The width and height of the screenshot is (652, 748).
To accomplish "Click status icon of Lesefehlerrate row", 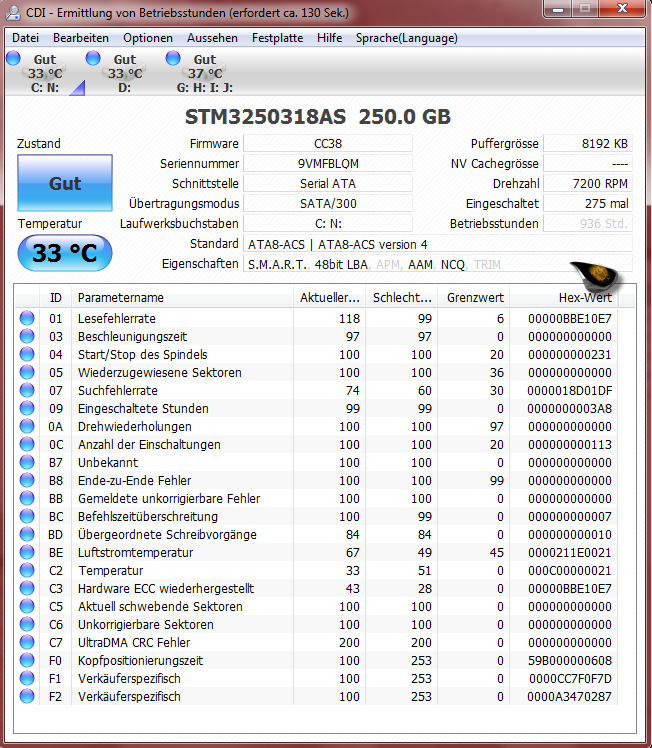I will [x=27, y=318].
